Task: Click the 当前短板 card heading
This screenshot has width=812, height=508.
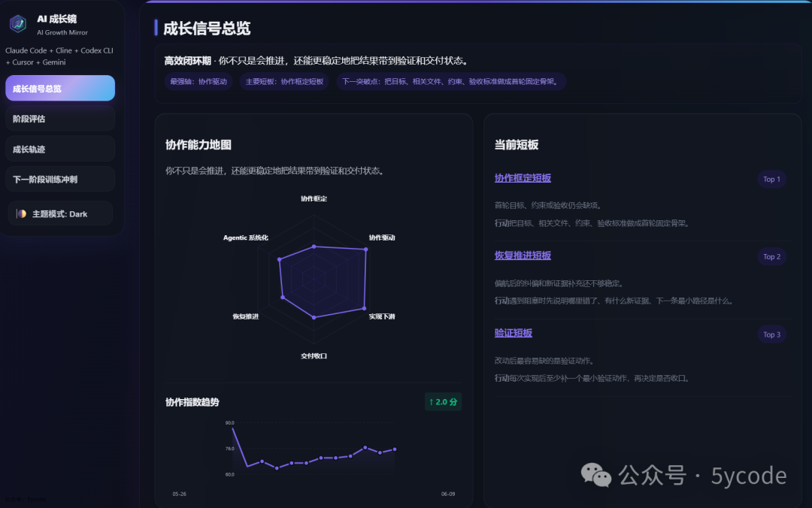Action: 517,145
